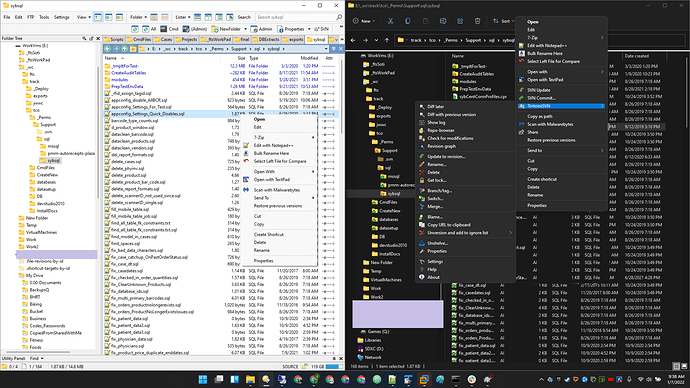Switch to the Scripts folder tab
Image resolution: width=690 pixels, height=388 pixels.
[x=114, y=39]
